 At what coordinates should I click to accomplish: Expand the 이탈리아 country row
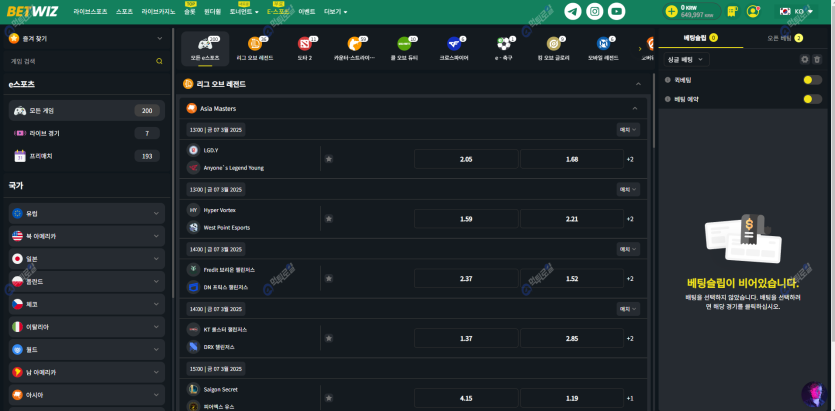87,327
